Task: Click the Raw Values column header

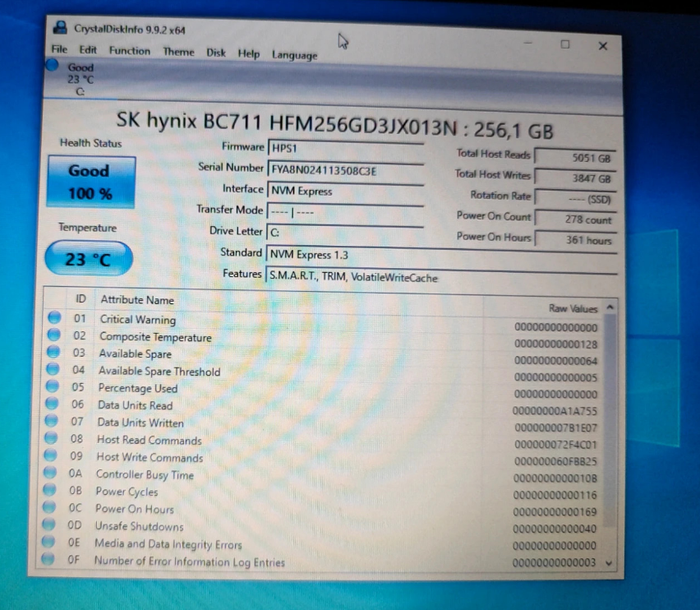Action: [573, 308]
